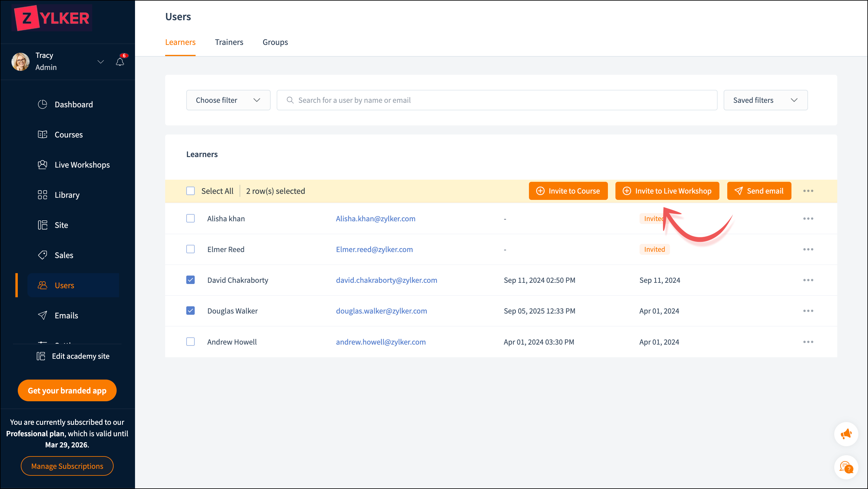Click the Invite to Live Workshop button
This screenshot has width=868, height=489.
(x=667, y=191)
